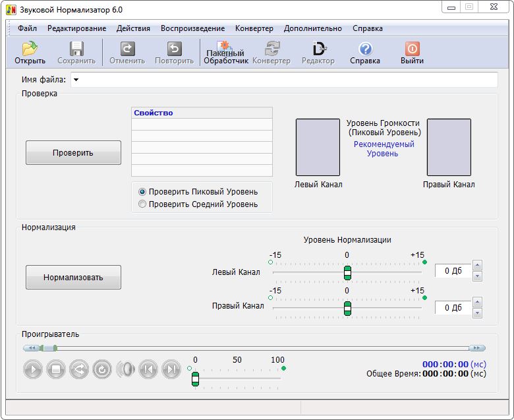This screenshot has height=420, width=514.
Task: Expand the Имя файла dropdown arrow
Action: [x=76, y=80]
